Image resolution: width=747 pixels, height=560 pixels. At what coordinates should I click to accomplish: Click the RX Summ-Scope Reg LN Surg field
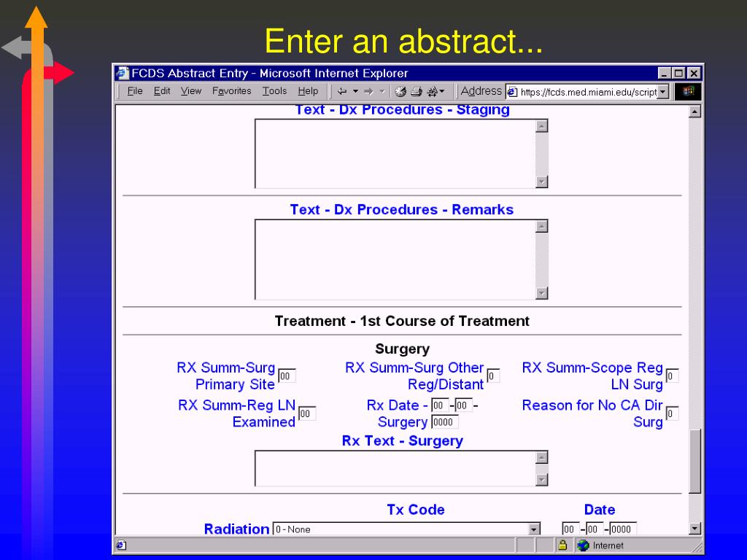tap(672, 376)
